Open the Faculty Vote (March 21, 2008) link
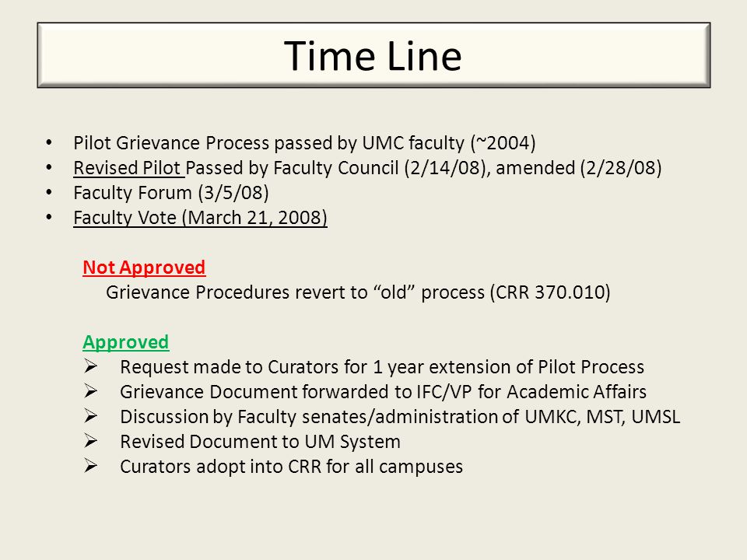The image size is (747, 560). pos(200,218)
